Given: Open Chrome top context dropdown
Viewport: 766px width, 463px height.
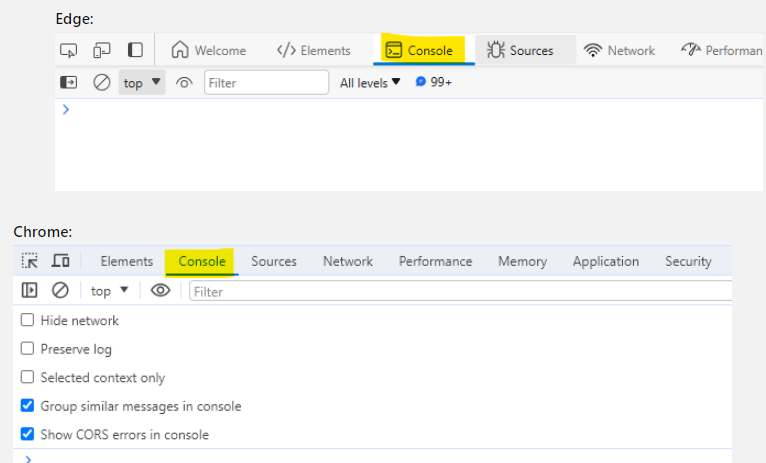Looking at the screenshot, I should [x=109, y=291].
